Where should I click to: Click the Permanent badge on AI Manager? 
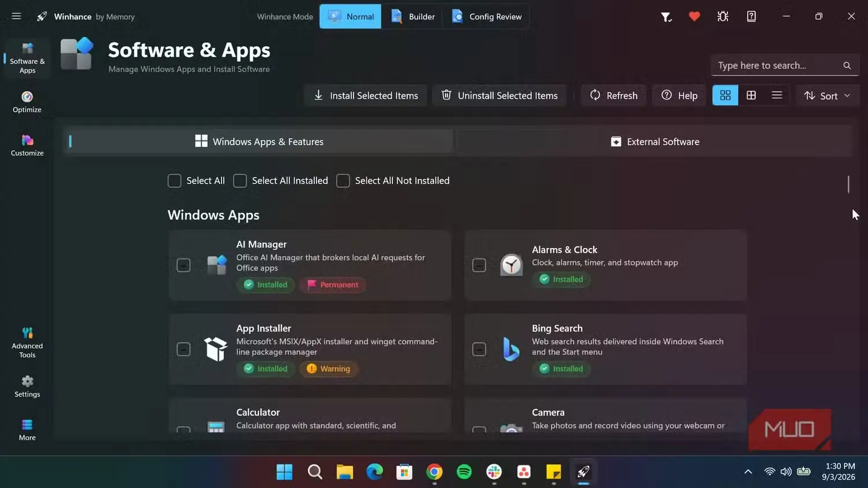333,284
